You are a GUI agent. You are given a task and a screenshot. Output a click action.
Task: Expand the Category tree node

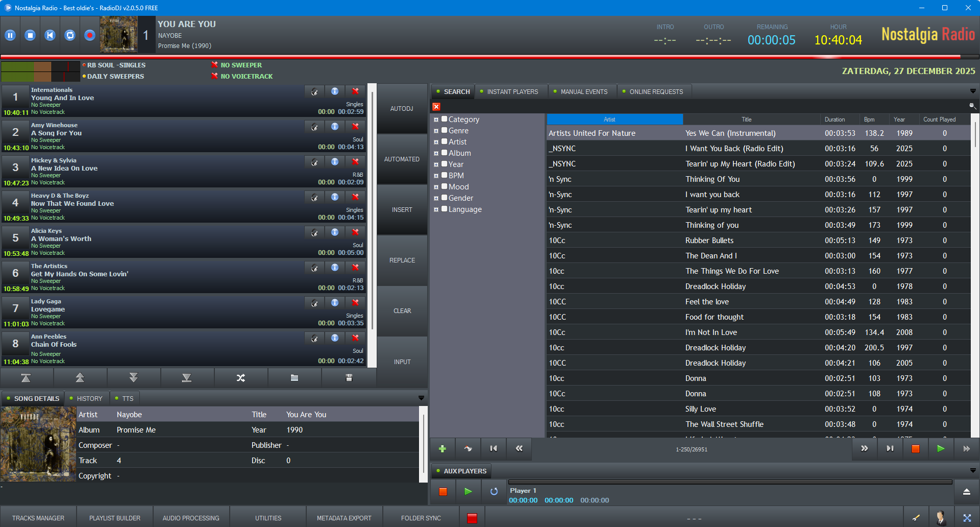436,120
